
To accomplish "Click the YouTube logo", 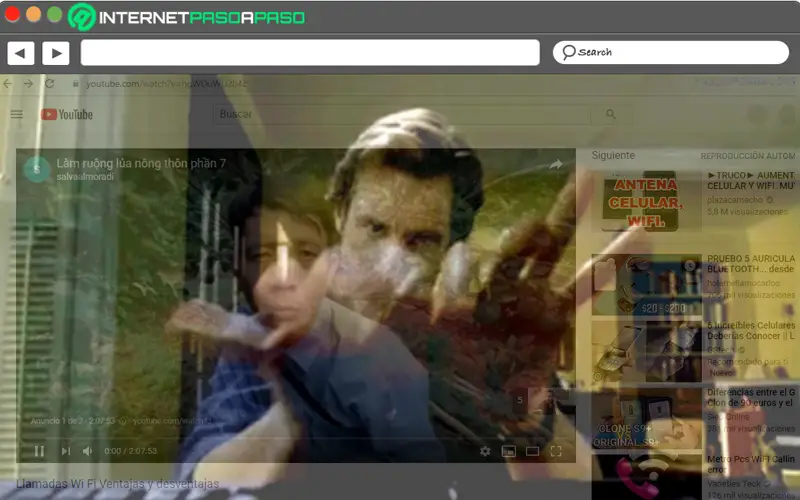I will point(67,114).
